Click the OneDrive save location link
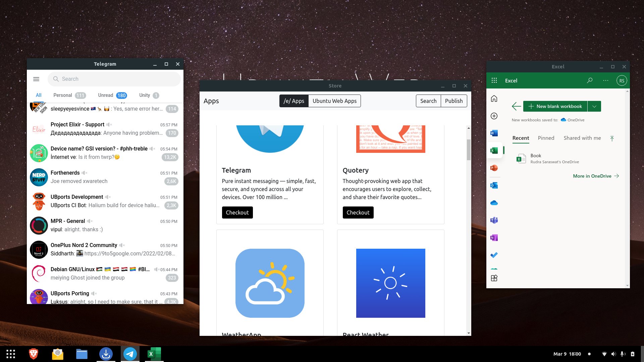Viewport: 644px width, 362px height. click(573, 120)
